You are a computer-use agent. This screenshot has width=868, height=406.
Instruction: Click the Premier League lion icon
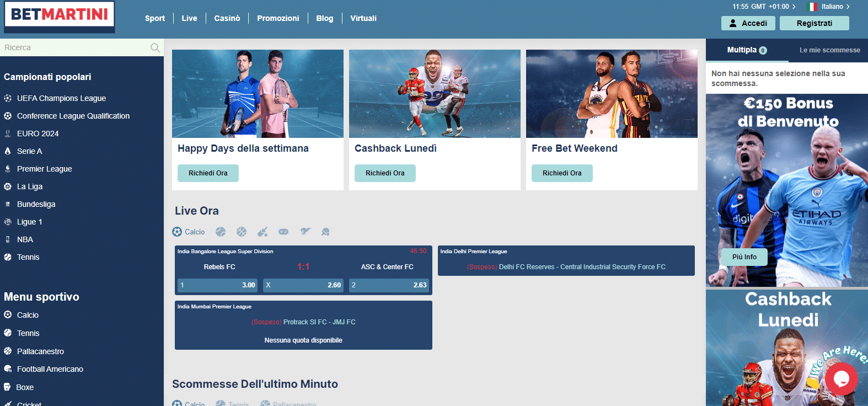[x=8, y=169]
